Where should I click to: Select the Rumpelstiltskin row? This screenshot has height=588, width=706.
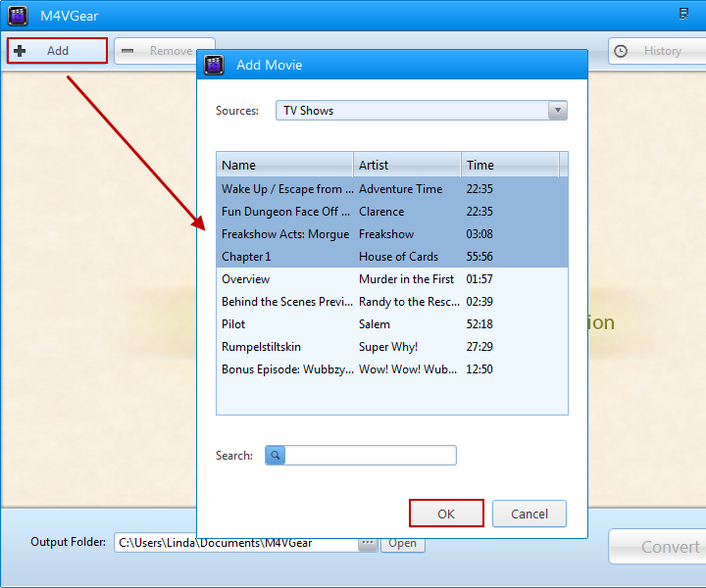coord(392,346)
